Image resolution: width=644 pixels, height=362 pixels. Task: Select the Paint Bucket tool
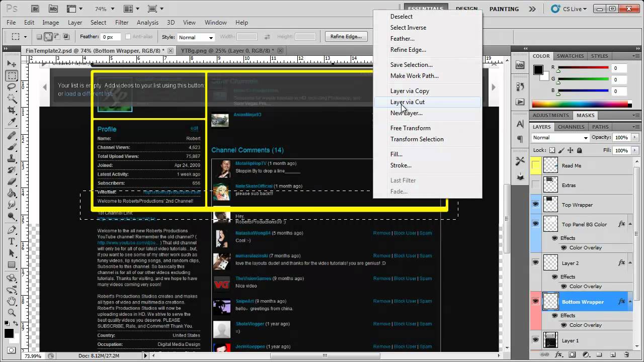12,194
